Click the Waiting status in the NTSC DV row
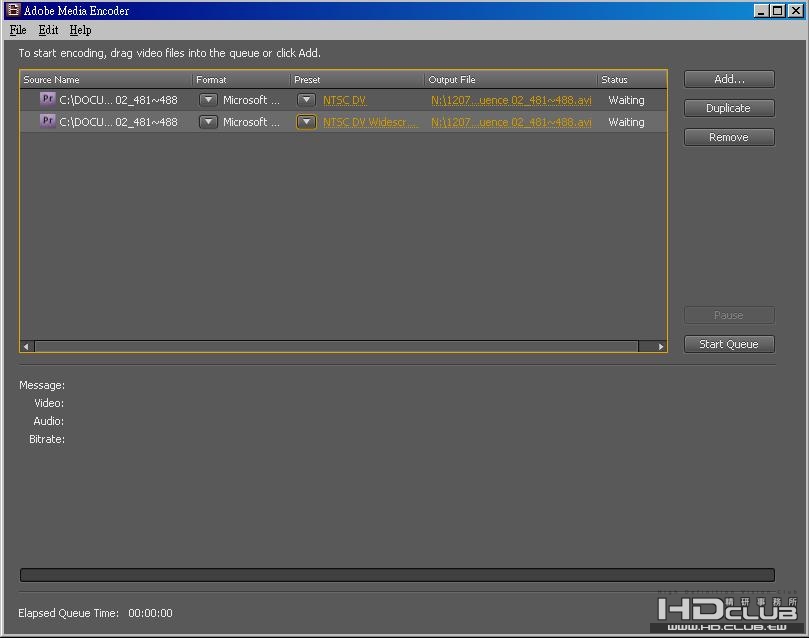Screen dimensions: 809x638 626,100
